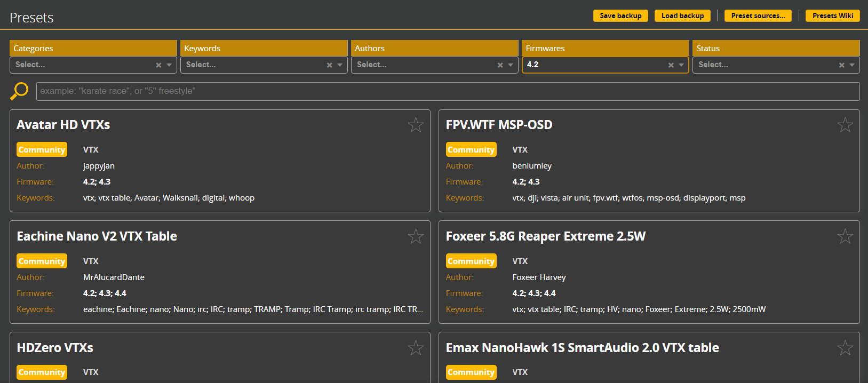This screenshot has width=868, height=383.
Task: Clear the Keywords filter using X
Action: 329,65
